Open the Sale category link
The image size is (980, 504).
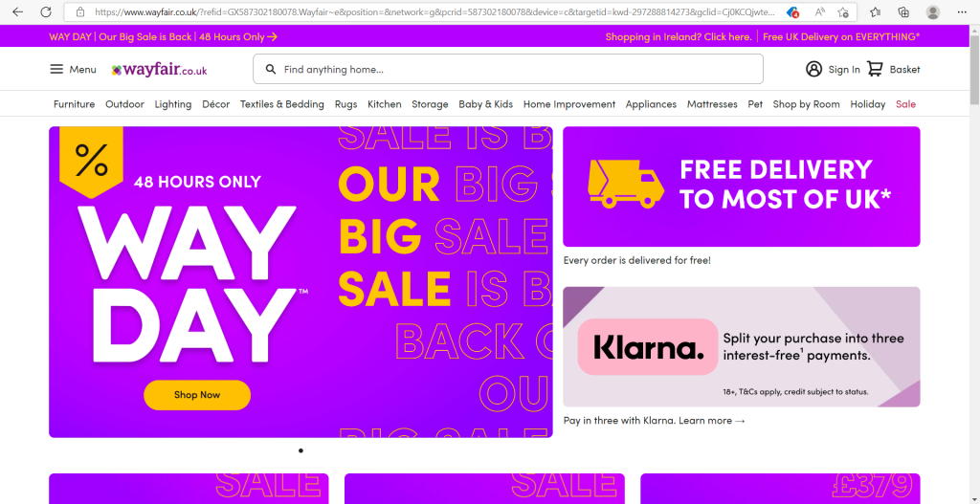point(905,104)
